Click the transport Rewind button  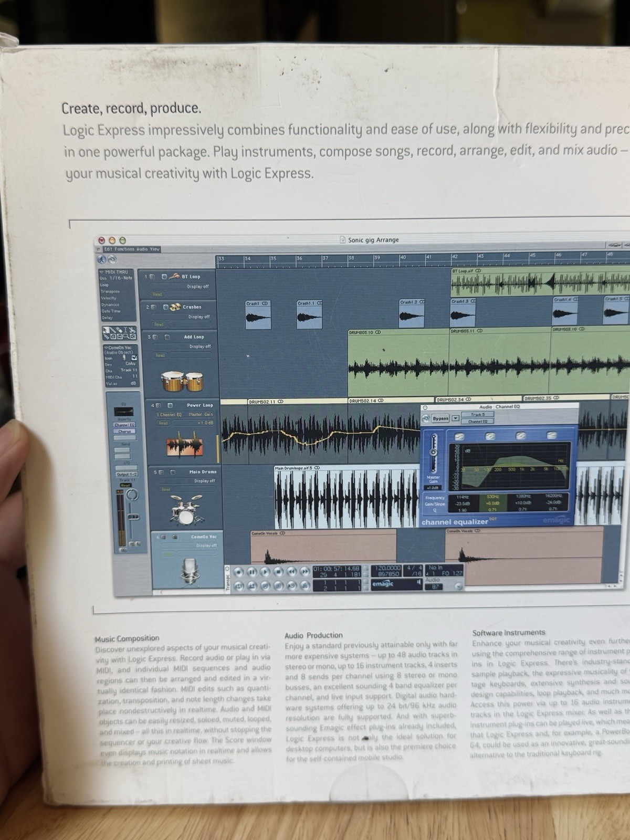292,572
